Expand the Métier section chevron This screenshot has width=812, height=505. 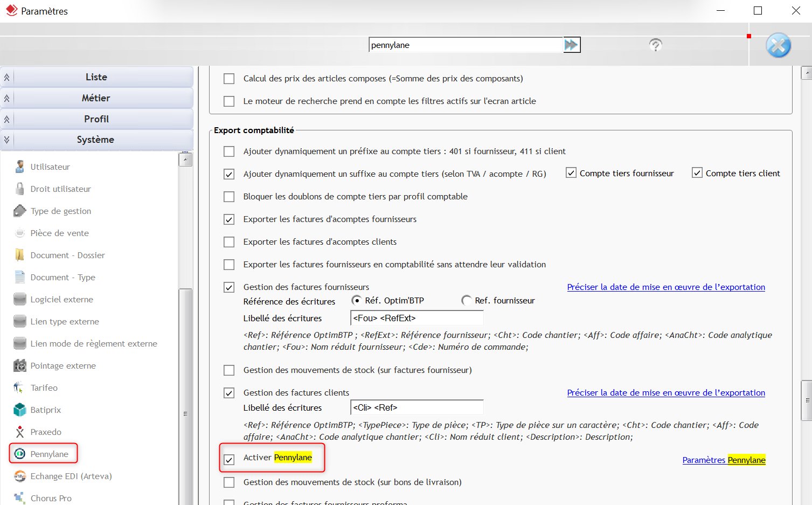pyautogui.click(x=7, y=98)
